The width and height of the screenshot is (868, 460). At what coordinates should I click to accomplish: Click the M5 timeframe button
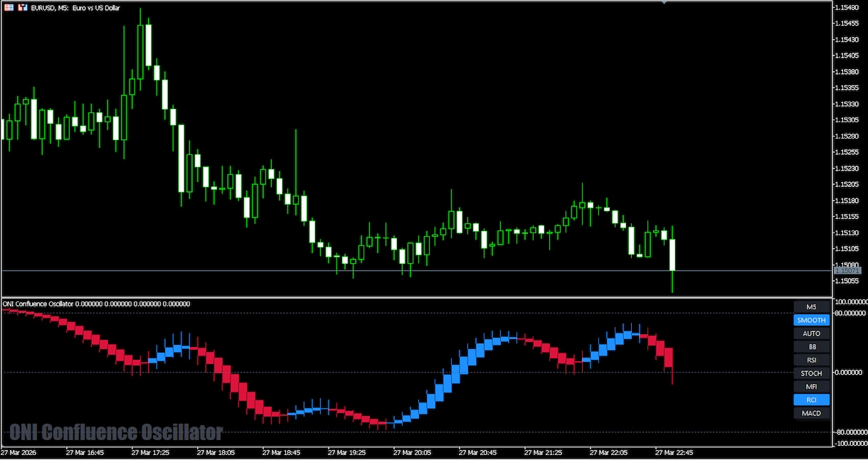[812, 307]
